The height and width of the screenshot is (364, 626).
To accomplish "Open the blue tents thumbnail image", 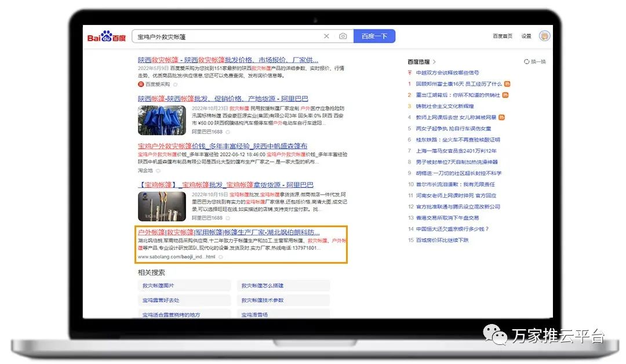I will click(162, 121).
